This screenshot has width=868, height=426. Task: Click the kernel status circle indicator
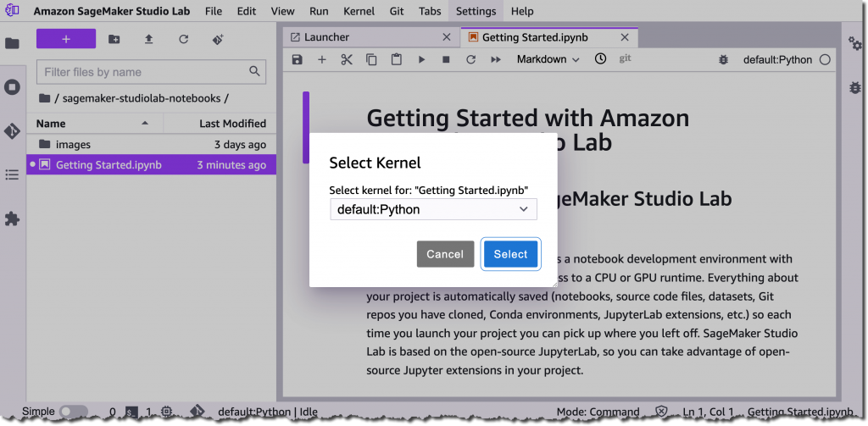[x=825, y=60]
